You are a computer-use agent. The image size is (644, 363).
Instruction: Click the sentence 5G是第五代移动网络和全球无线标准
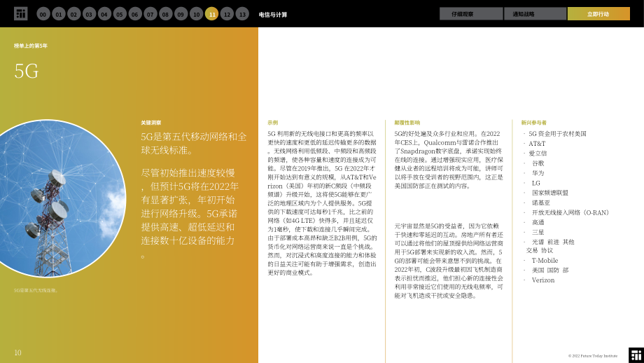click(x=194, y=144)
